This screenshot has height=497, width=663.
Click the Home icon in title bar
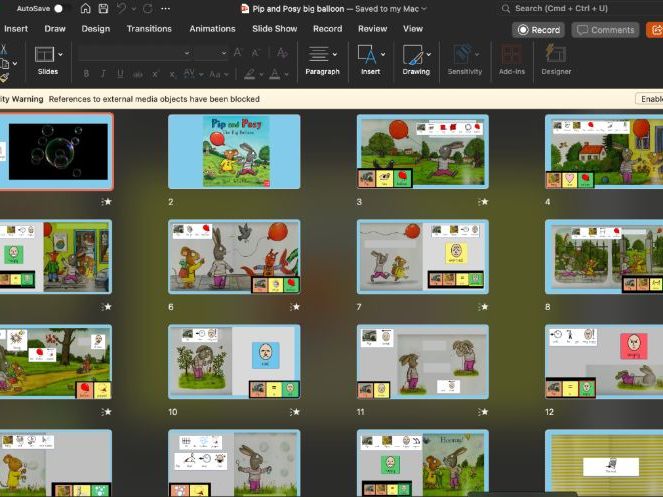85,8
